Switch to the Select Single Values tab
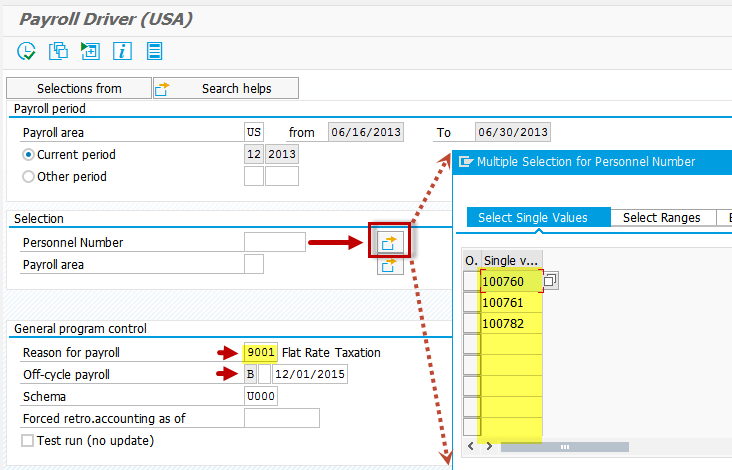This screenshot has width=732, height=470. pos(539,217)
